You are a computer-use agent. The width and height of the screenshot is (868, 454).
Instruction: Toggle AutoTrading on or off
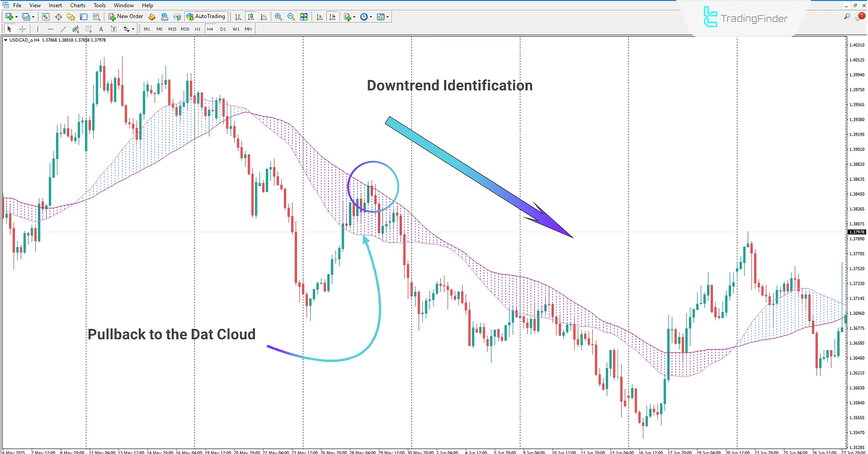pos(206,17)
